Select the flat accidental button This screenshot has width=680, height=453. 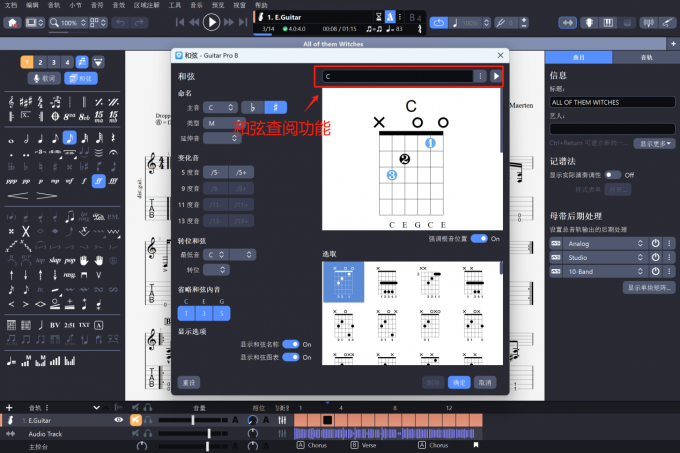(x=252, y=107)
